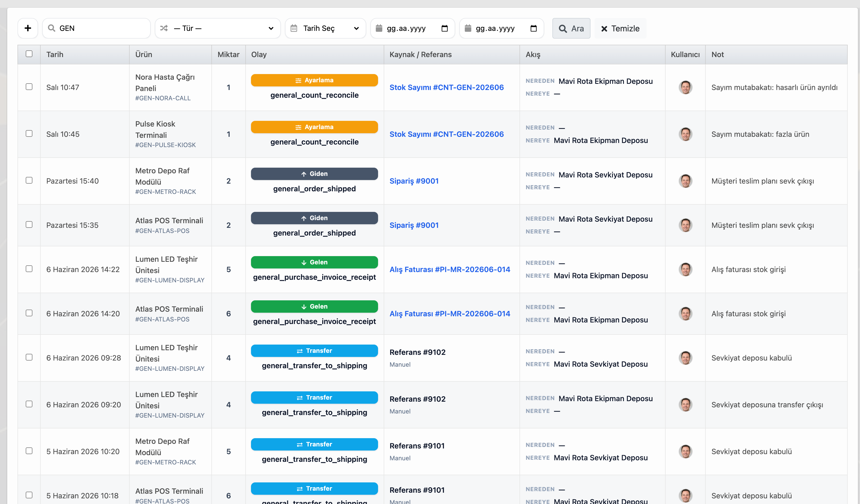
Task: Click the Ayarlama badge for Nora Hasta Çağrı Paneli
Action: point(314,80)
